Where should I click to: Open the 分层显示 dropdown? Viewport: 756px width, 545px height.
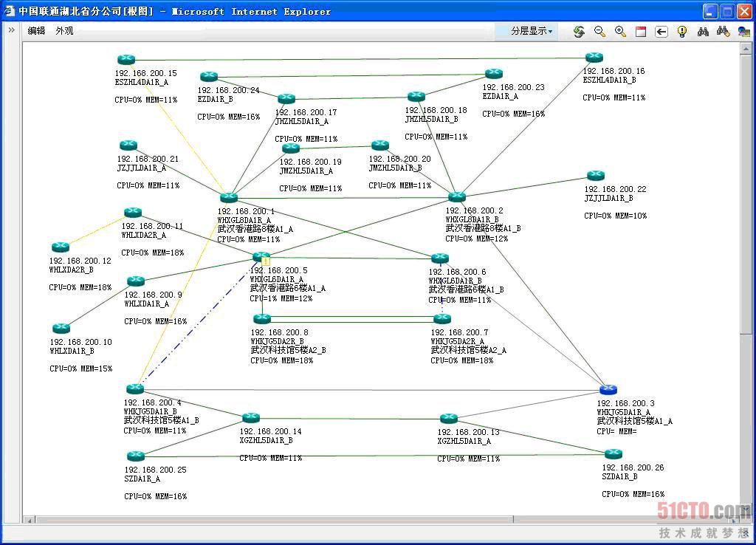[x=532, y=31]
